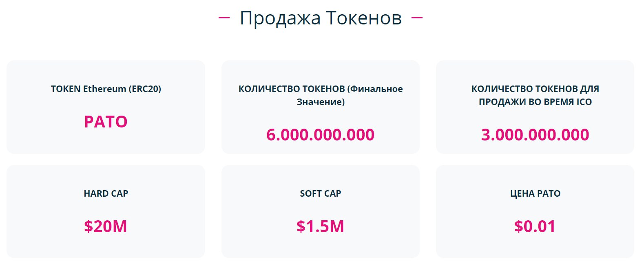Click the 3.000.000.000 ICO sale amount

pos(535,135)
